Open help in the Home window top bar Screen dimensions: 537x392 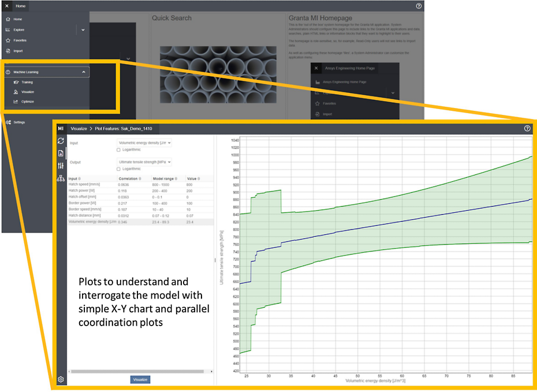click(x=419, y=6)
